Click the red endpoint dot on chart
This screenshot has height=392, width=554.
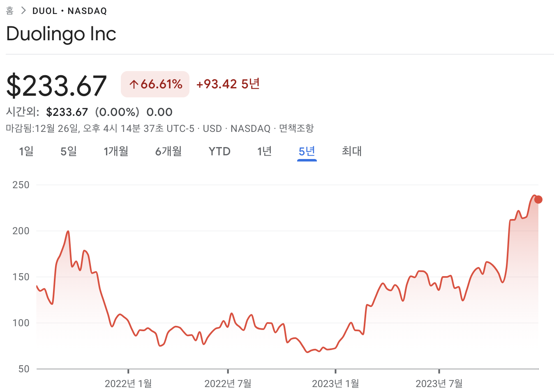(x=538, y=199)
